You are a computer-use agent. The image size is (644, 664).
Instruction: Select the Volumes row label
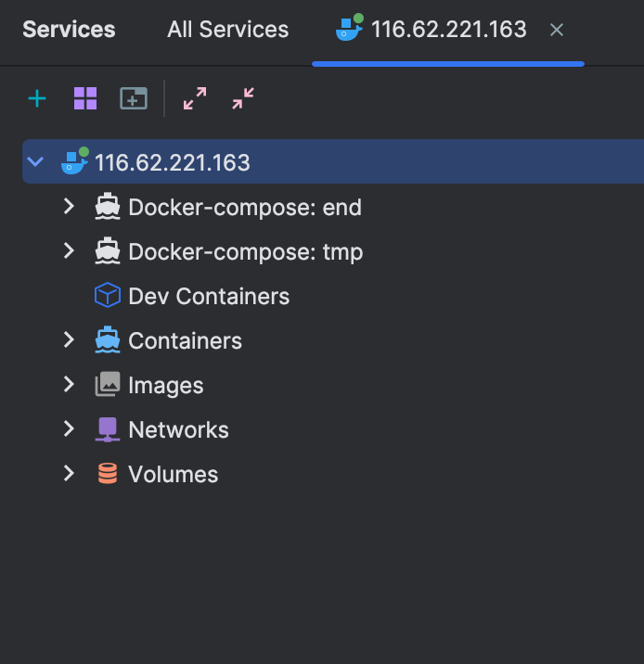(x=174, y=474)
